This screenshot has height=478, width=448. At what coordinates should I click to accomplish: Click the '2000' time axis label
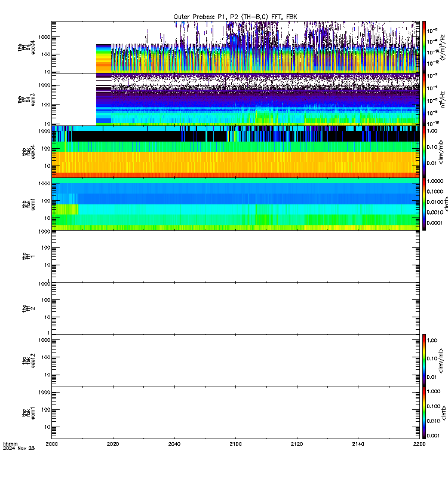click(51, 444)
